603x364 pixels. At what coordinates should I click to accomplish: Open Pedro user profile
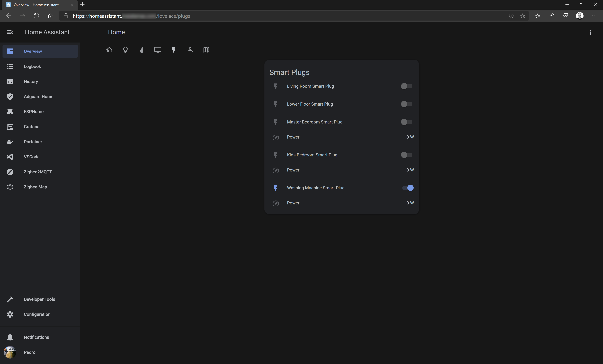point(29,352)
